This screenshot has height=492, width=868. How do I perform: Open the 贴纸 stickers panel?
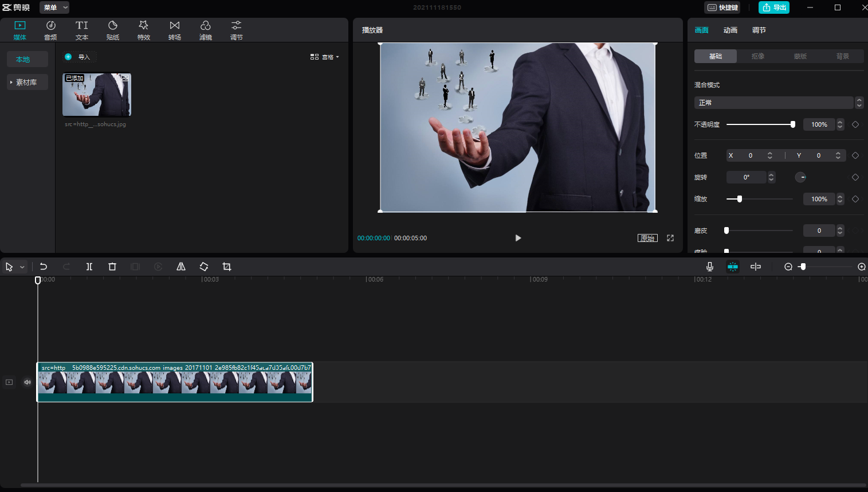[113, 30]
